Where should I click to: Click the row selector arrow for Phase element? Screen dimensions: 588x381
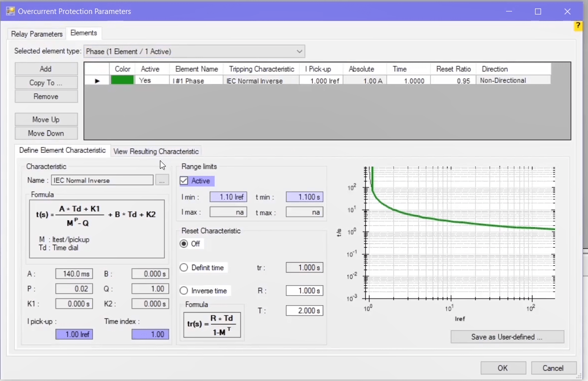point(97,80)
